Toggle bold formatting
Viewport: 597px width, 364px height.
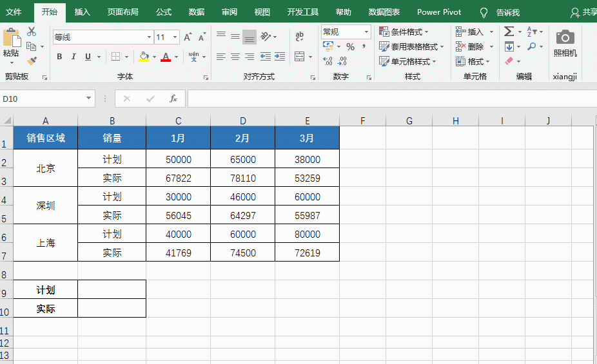tap(59, 57)
